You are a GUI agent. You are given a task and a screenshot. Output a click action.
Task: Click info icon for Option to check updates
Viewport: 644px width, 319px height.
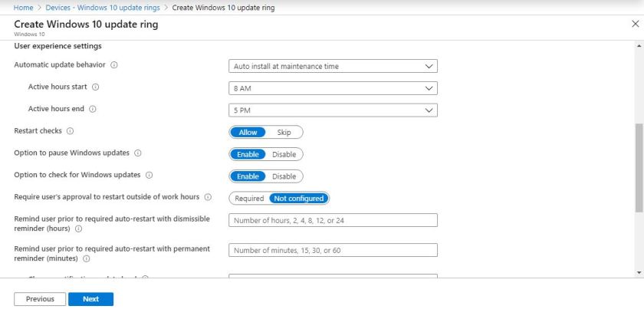point(149,176)
